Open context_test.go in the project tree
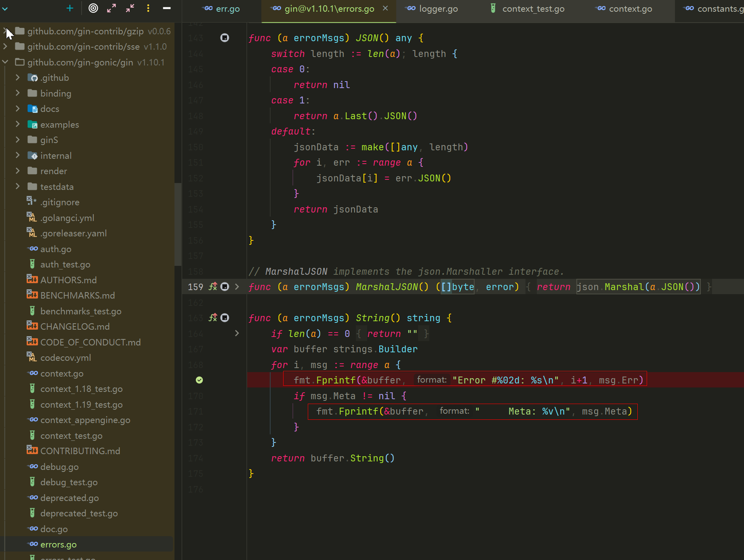 (71, 436)
